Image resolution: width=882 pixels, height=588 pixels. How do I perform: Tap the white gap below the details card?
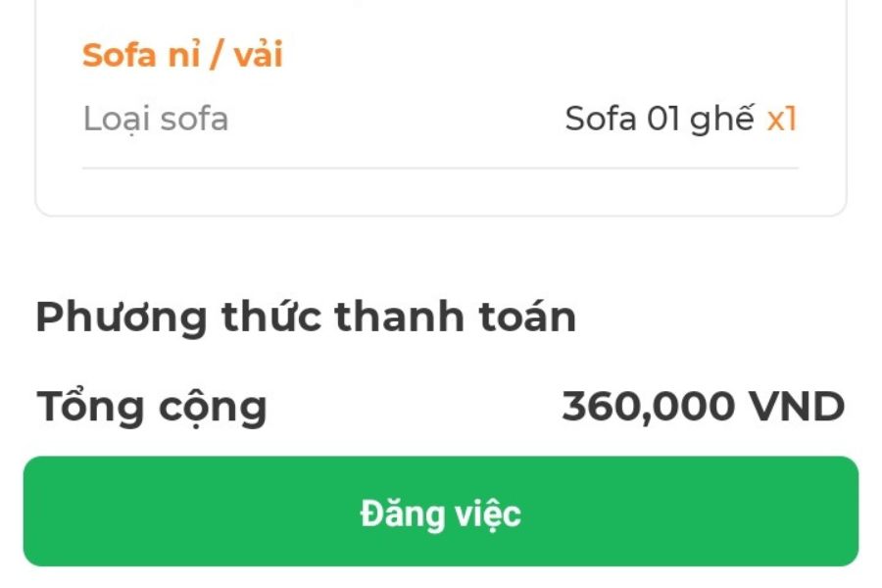[x=441, y=250]
